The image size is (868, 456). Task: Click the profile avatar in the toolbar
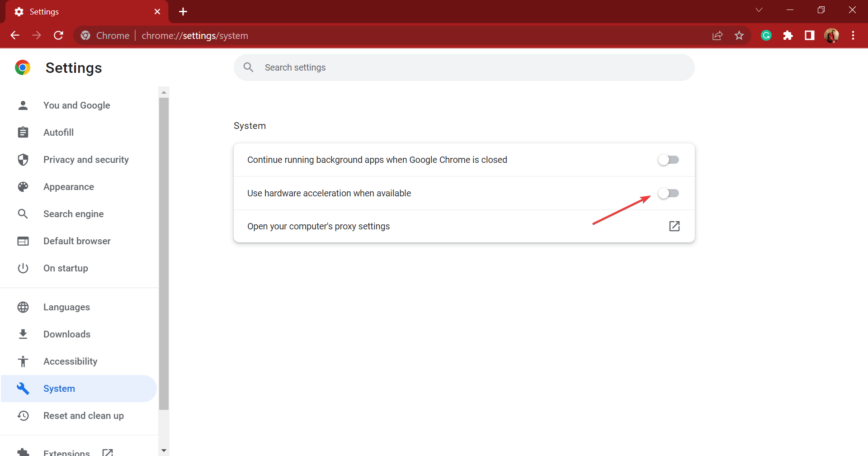pyautogui.click(x=832, y=35)
